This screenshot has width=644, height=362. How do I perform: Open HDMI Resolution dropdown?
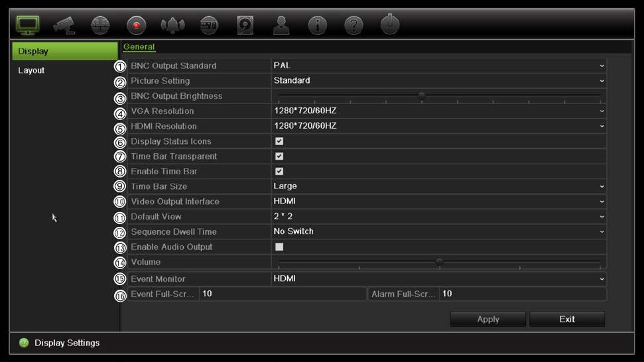[x=438, y=126]
